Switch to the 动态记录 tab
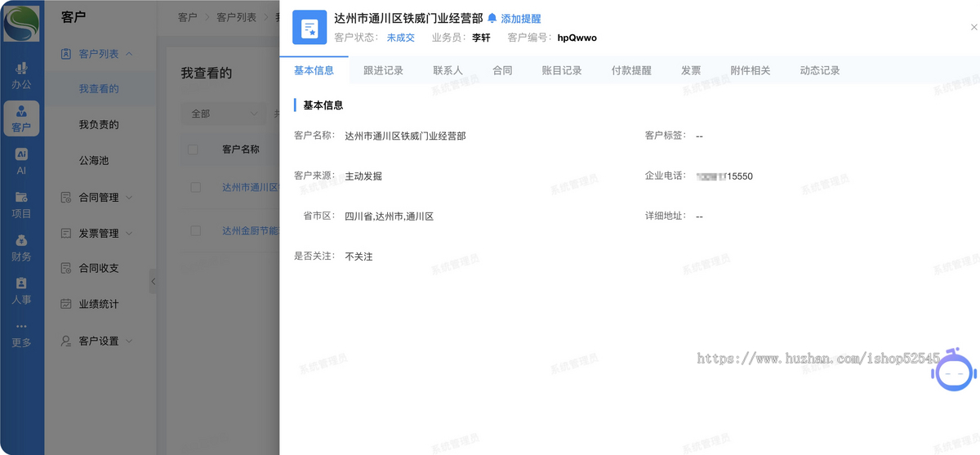This screenshot has height=455, width=980. pos(820,70)
